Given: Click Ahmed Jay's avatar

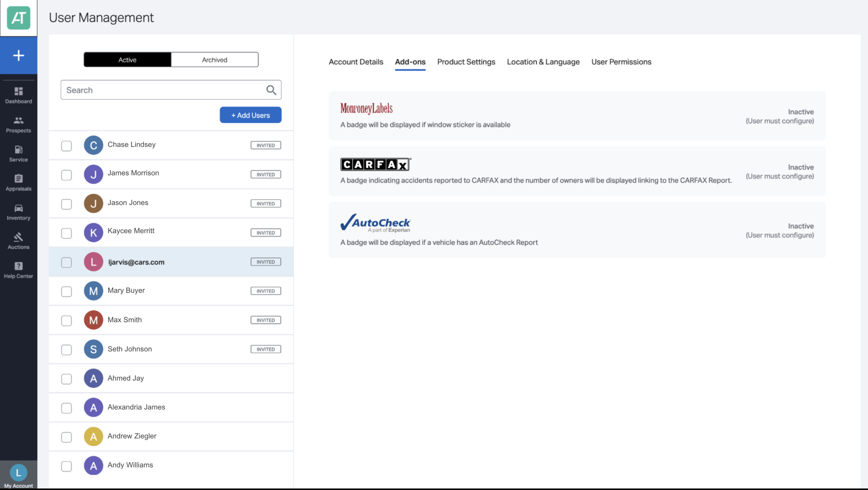Looking at the screenshot, I should coord(94,379).
